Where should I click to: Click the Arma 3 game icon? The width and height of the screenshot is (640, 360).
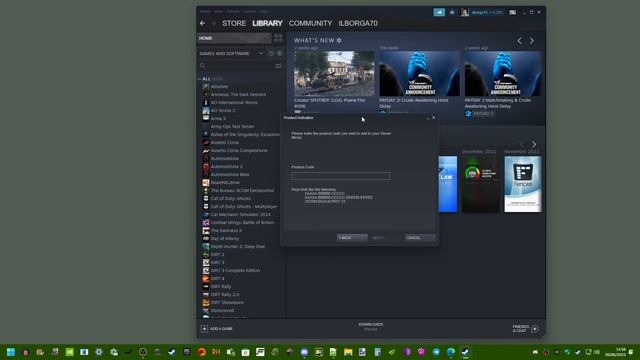pos(206,118)
